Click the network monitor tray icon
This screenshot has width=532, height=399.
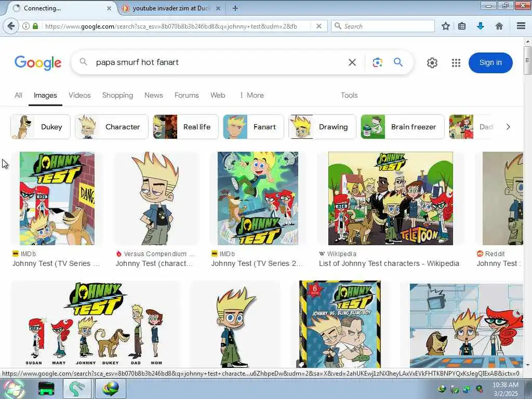pos(467,389)
